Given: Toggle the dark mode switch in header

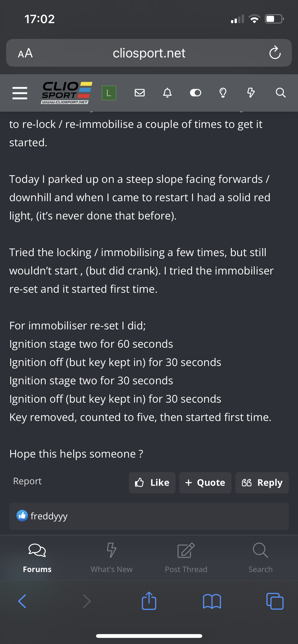Looking at the screenshot, I should click(x=196, y=93).
